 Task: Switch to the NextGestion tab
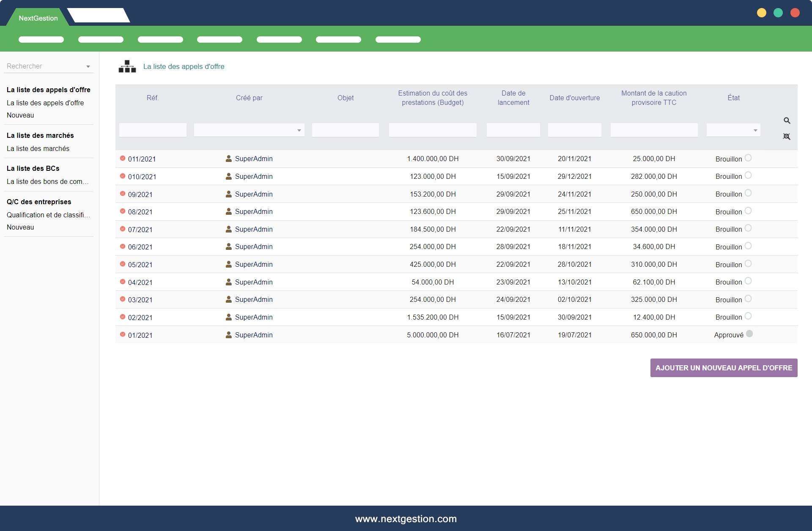pyautogui.click(x=38, y=18)
